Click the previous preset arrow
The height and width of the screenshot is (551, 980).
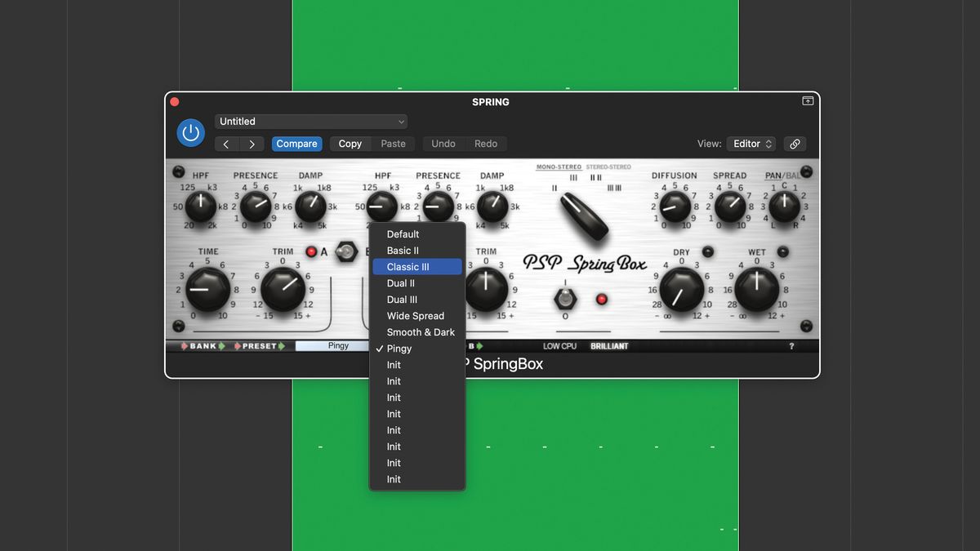[226, 144]
